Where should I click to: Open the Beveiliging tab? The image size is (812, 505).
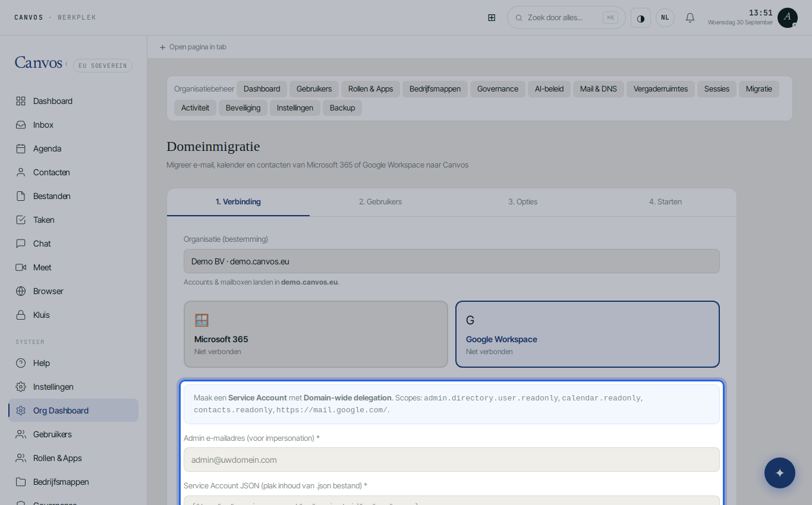pyautogui.click(x=243, y=108)
